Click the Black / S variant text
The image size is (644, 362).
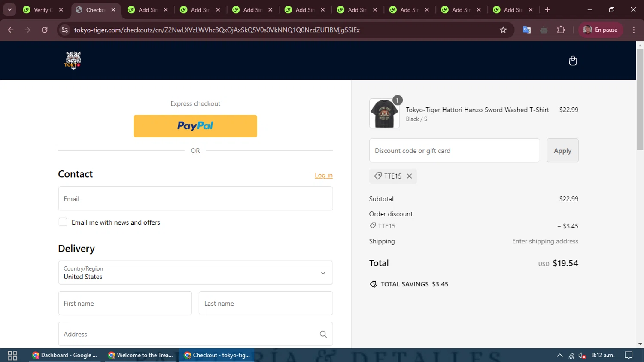click(416, 119)
